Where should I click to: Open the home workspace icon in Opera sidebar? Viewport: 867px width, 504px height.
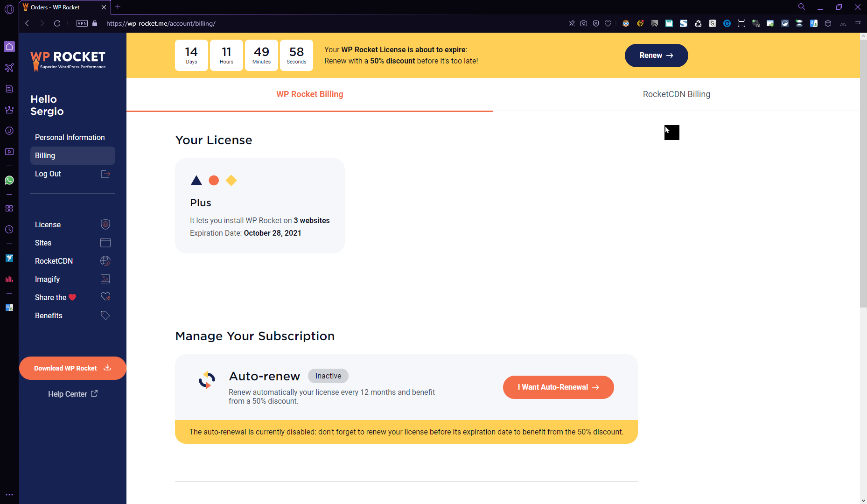pos(9,47)
